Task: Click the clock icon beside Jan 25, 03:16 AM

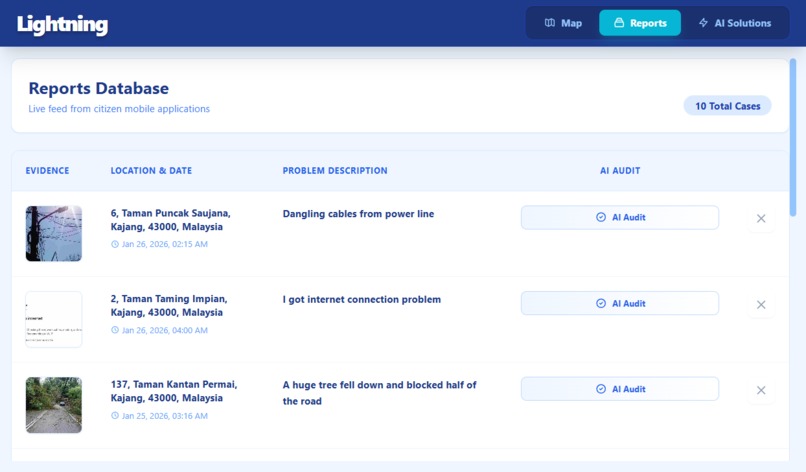Action: pyautogui.click(x=115, y=415)
